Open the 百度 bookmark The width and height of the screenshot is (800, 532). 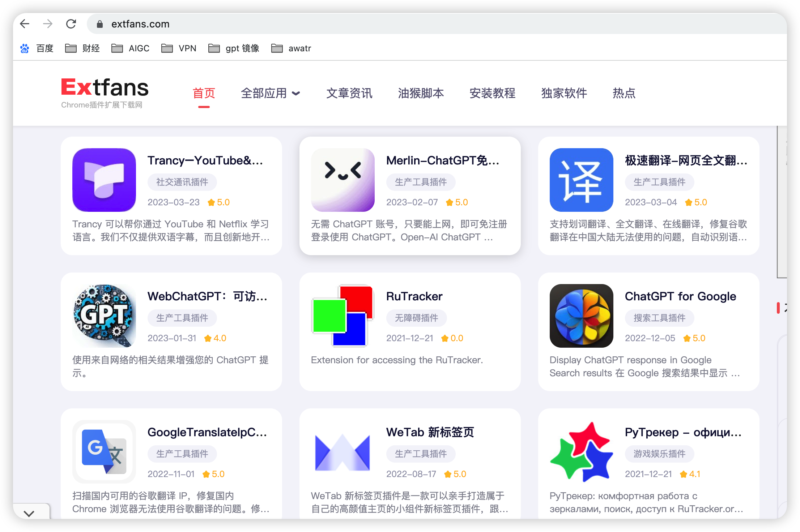point(37,48)
